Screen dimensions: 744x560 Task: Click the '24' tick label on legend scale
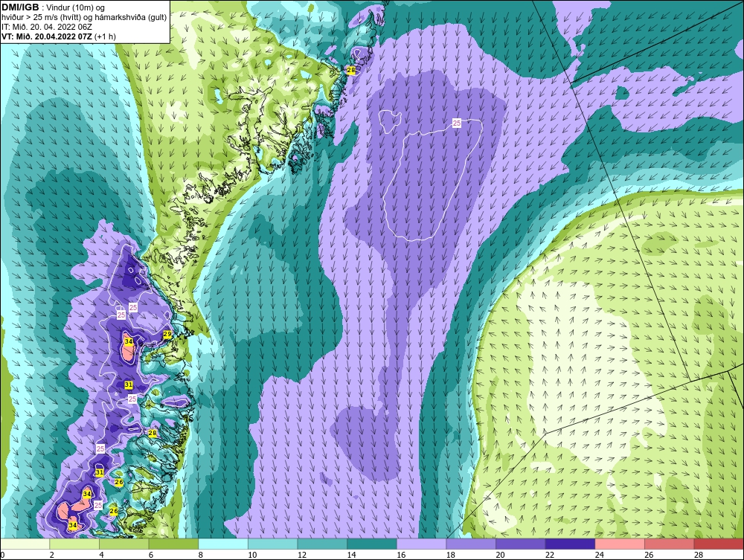599,555
